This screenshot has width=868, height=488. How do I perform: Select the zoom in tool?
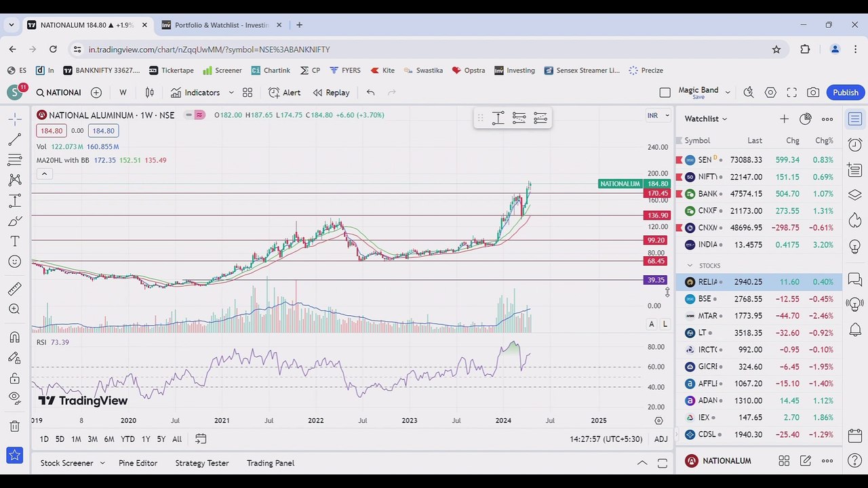(x=14, y=310)
